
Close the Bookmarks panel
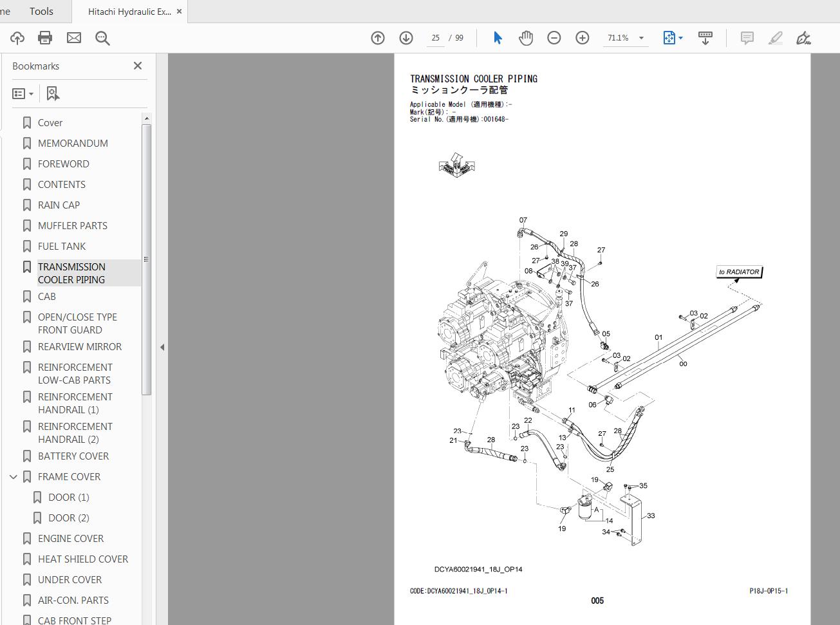[x=138, y=66]
